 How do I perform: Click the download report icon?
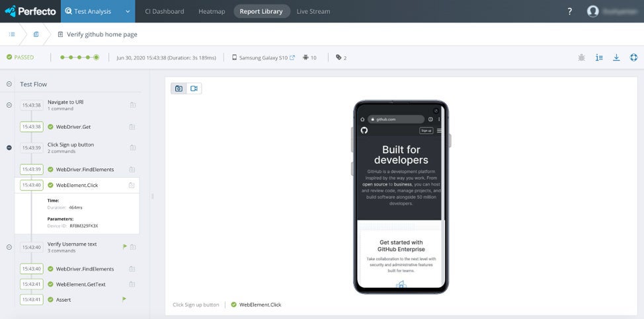coord(616,57)
